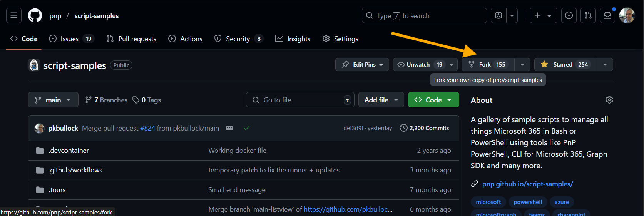644x216 pixels.
Task: Switch to the Code tab
Action: point(24,39)
